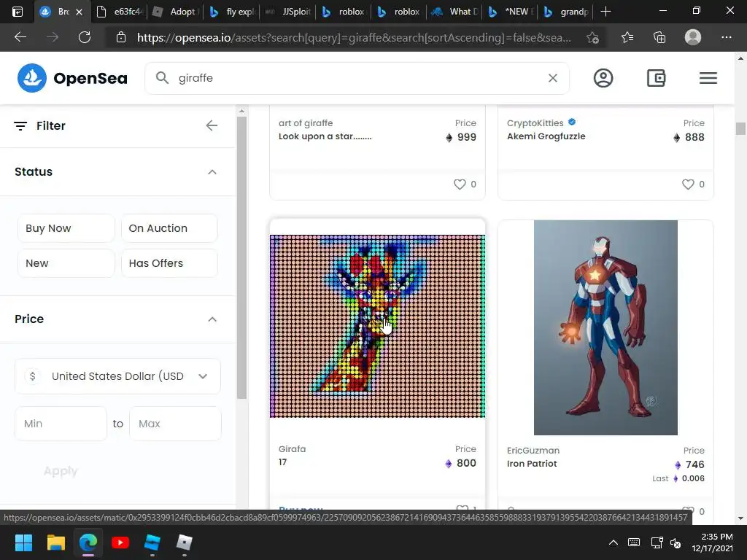This screenshot has height=560, width=747.
Task: Open the browser settings ellipsis menu
Action: pos(727,37)
